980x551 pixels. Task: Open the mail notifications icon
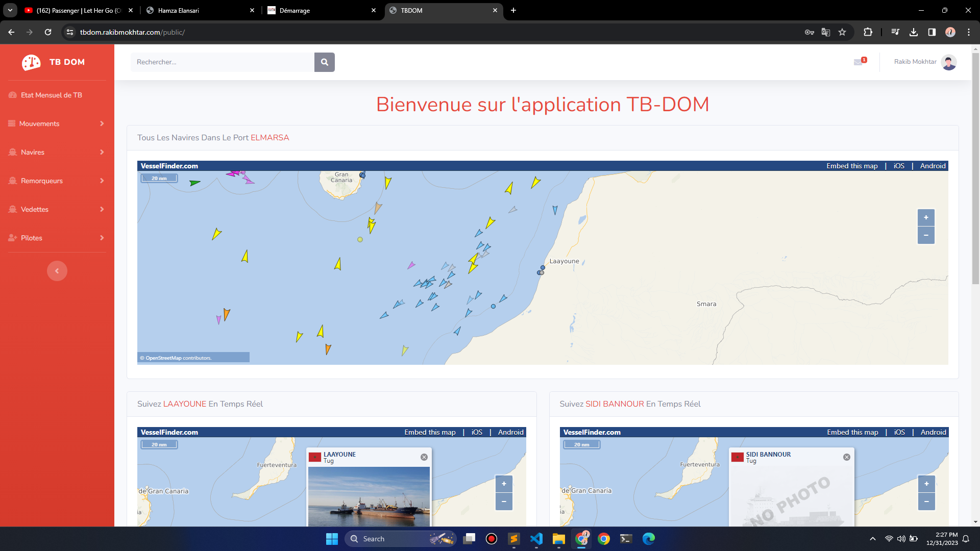pyautogui.click(x=859, y=62)
